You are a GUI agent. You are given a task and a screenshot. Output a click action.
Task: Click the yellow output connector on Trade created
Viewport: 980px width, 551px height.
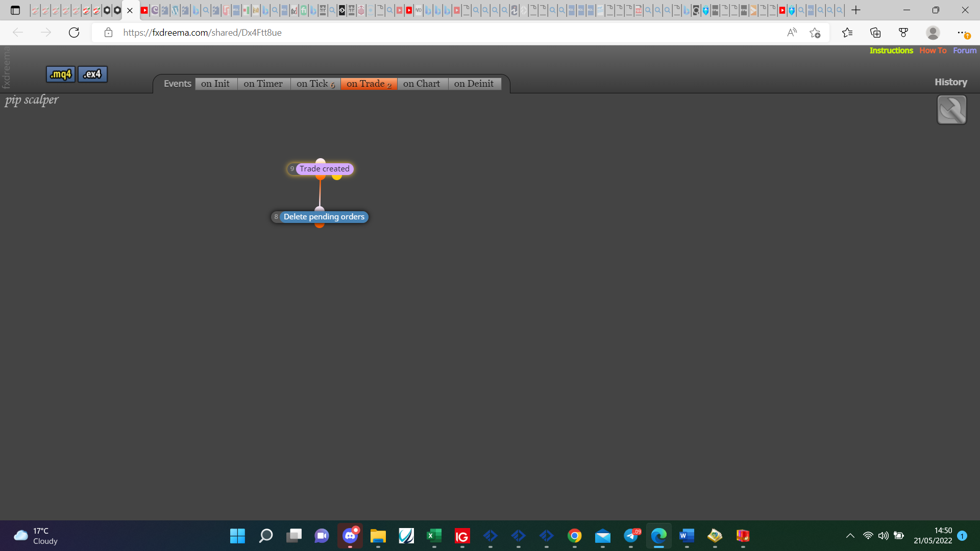pos(337,177)
